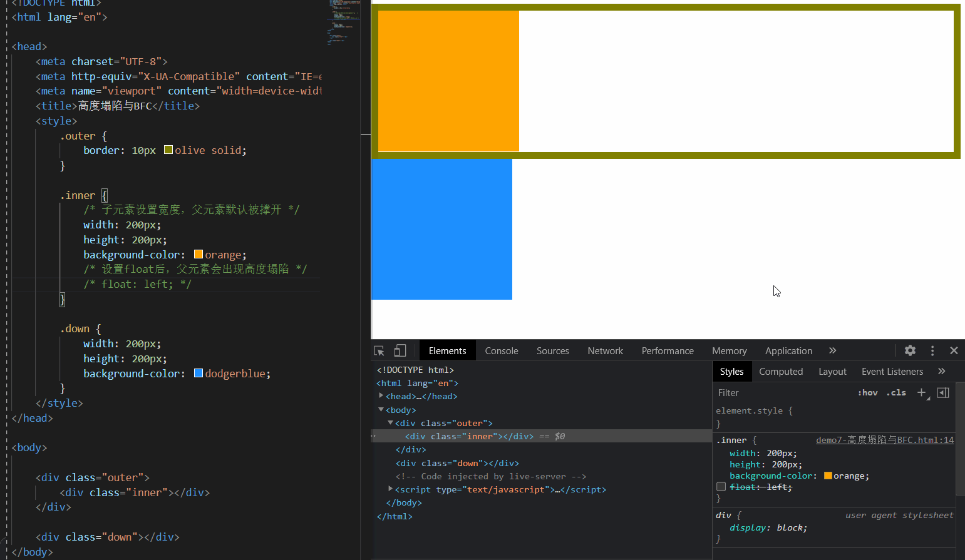Click the commented float: left line in editor
The width and height of the screenshot is (965, 560).
tap(138, 284)
